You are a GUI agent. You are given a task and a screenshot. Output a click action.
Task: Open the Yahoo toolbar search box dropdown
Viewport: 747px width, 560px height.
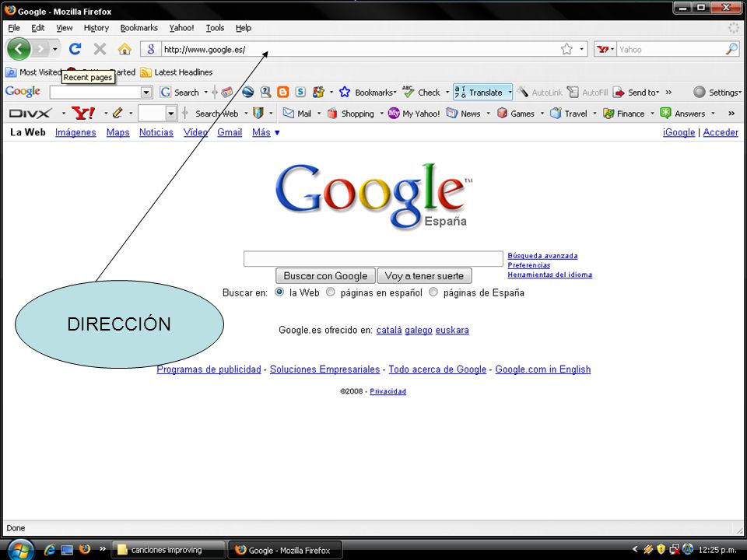[170, 114]
